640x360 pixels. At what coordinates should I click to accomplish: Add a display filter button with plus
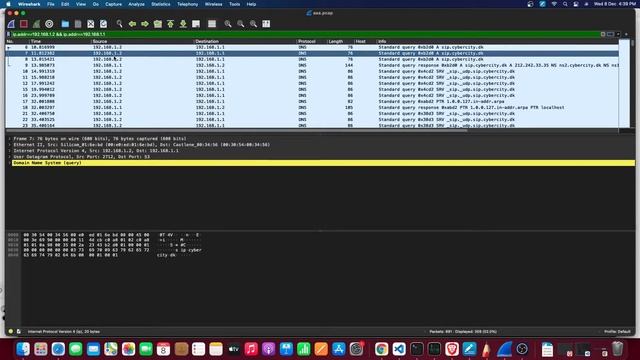click(626, 34)
